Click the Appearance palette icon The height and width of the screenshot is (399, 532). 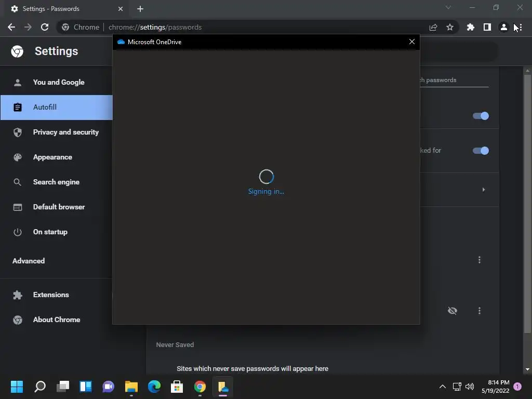pos(18,157)
